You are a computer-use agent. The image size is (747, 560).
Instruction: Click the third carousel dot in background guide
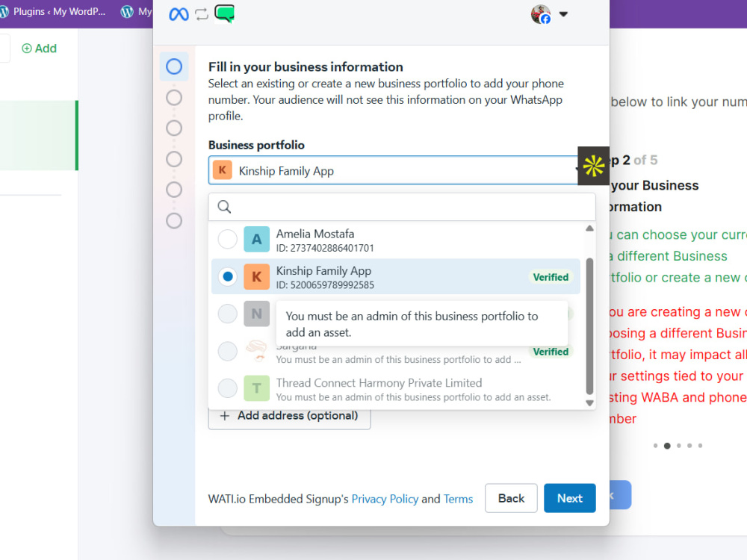tap(679, 446)
